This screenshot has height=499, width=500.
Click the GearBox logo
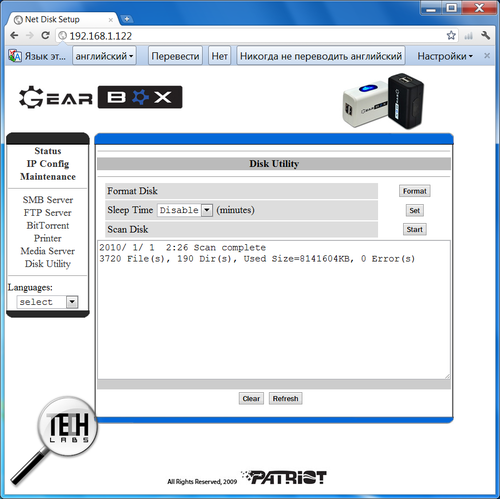100,97
